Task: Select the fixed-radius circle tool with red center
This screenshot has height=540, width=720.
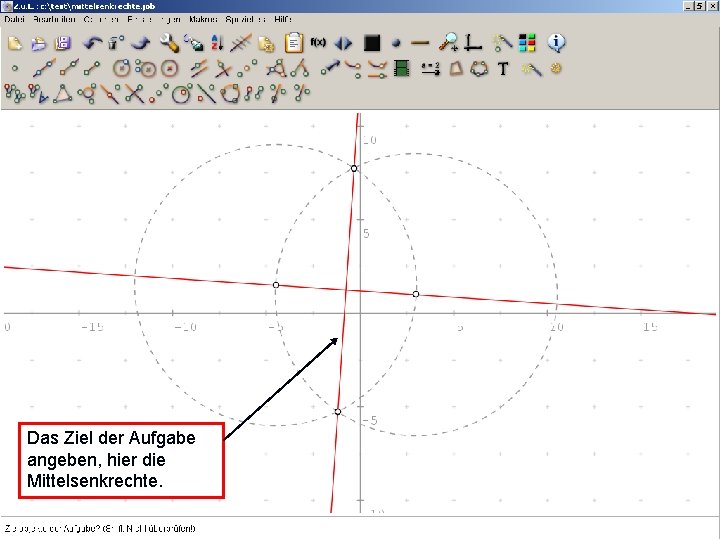Action: (170, 69)
